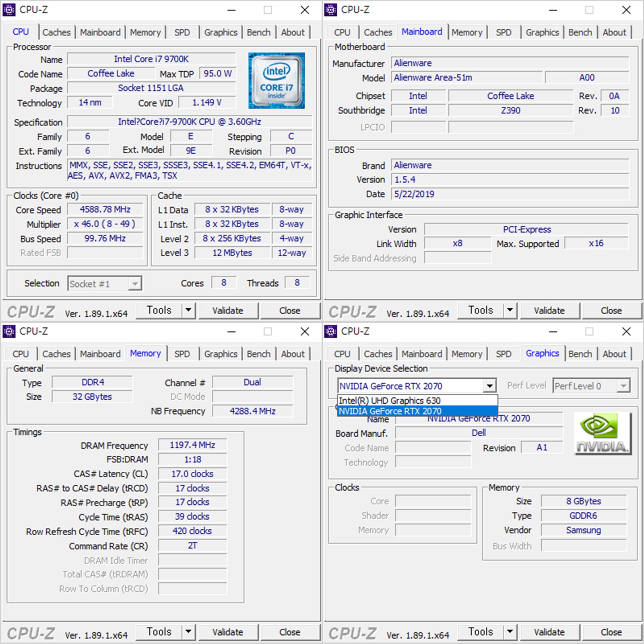Click Validate in the Processor window
The height and width of the screenshot is (644, 644).
(228, 310)
